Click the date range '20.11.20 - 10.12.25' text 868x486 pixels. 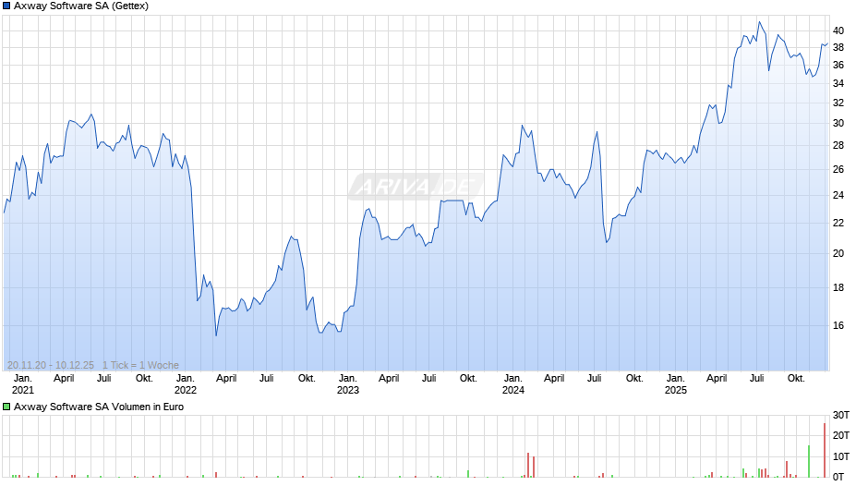(x=51, y=365)
